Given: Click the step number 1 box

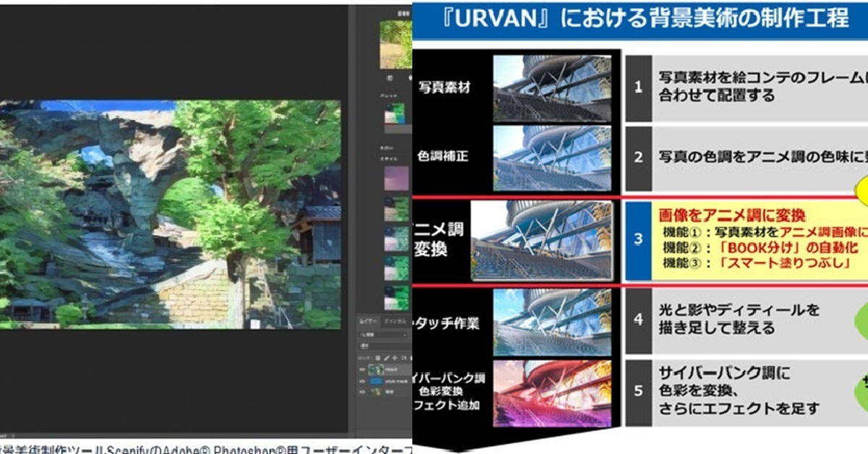Looking at the screenshot, I should (x=638, y=87).
